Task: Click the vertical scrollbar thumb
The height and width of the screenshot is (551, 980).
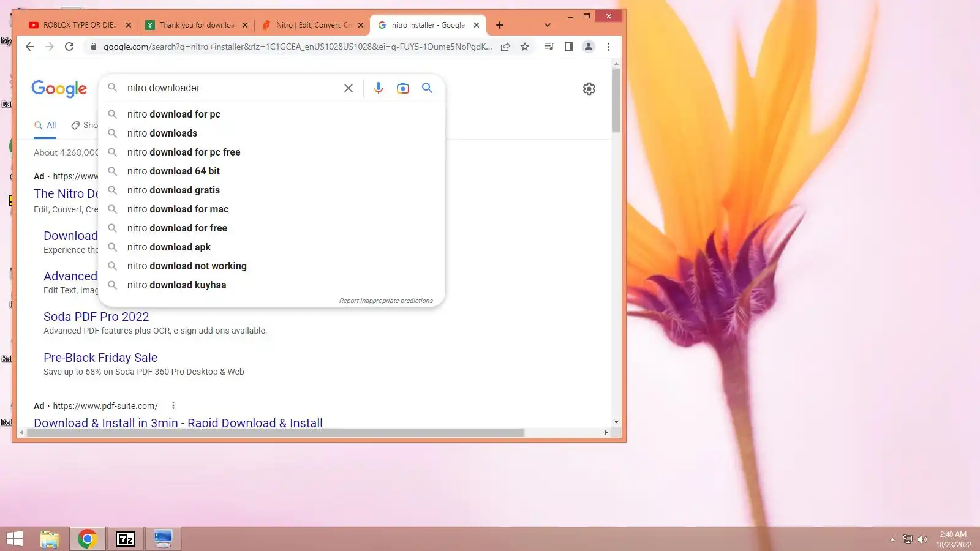Action: click(x=616, y=100)
